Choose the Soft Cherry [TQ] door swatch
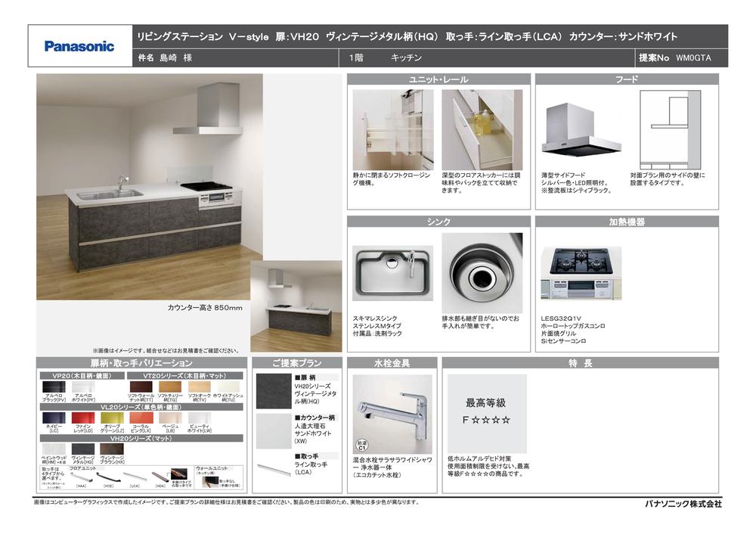 coord(170,387)
